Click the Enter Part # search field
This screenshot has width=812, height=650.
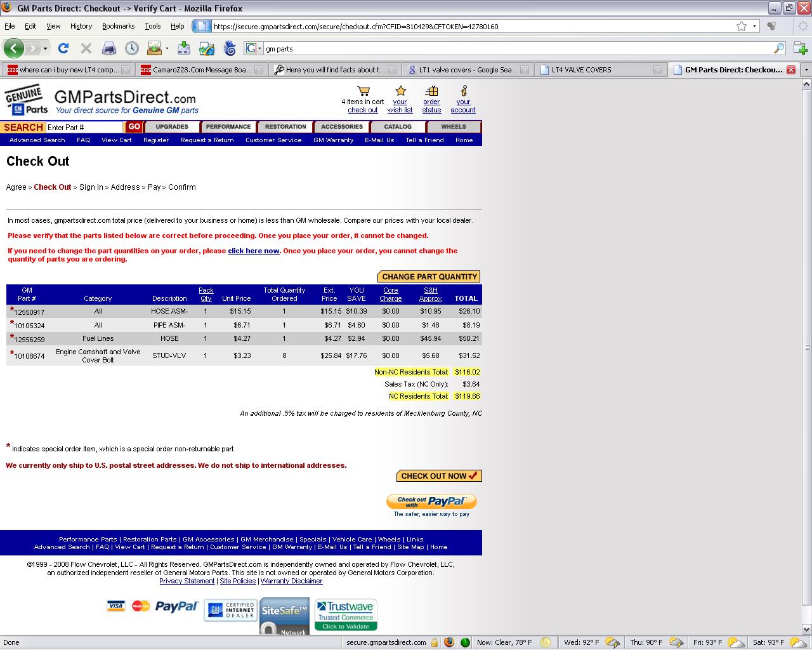(x=84, y=128)
